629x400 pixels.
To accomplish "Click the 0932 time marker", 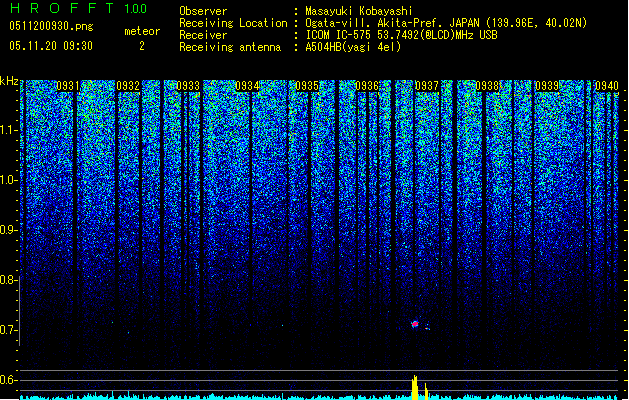I will pos(128,86).
